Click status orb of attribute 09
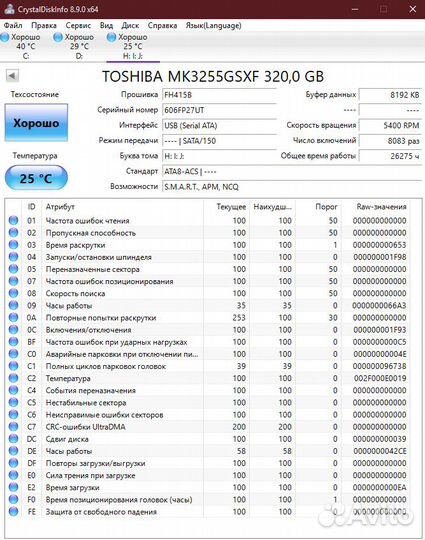This screenshot has height=540, width=425. point(13,305)
